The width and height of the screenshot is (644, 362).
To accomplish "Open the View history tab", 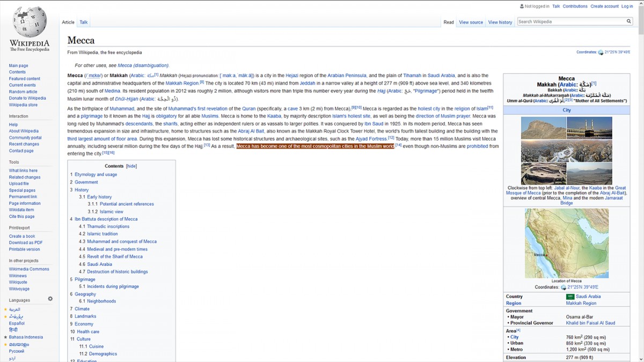I will [x=500, y=22].
